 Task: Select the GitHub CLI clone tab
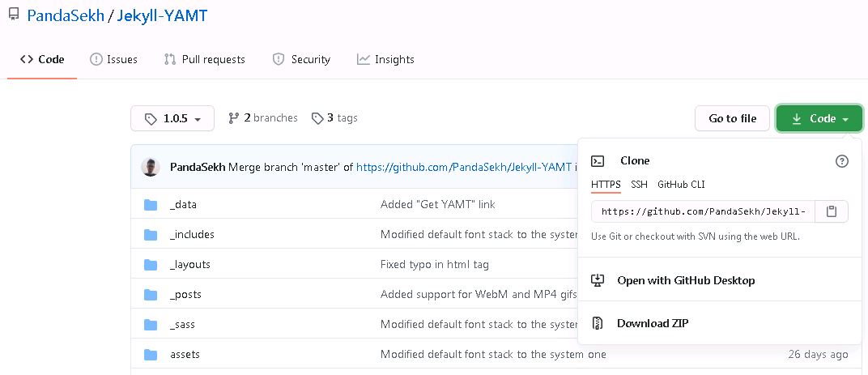point(681,185)
